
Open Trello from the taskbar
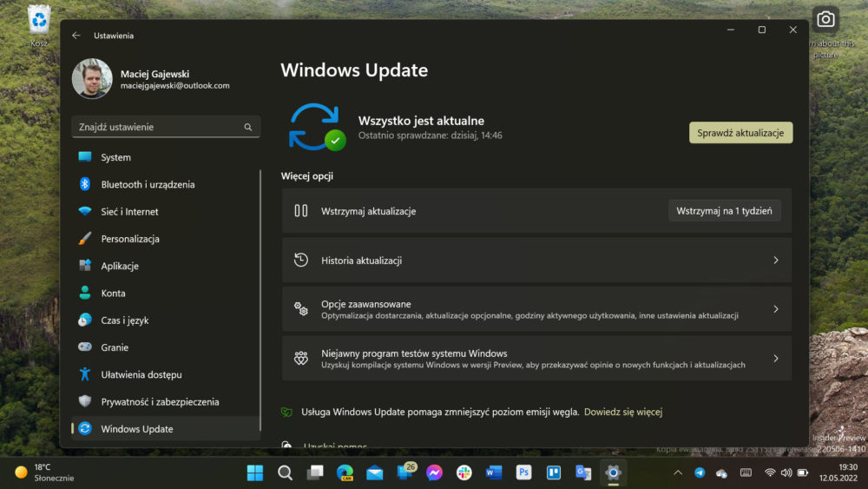pyautogui.click(x=554, y=472)
